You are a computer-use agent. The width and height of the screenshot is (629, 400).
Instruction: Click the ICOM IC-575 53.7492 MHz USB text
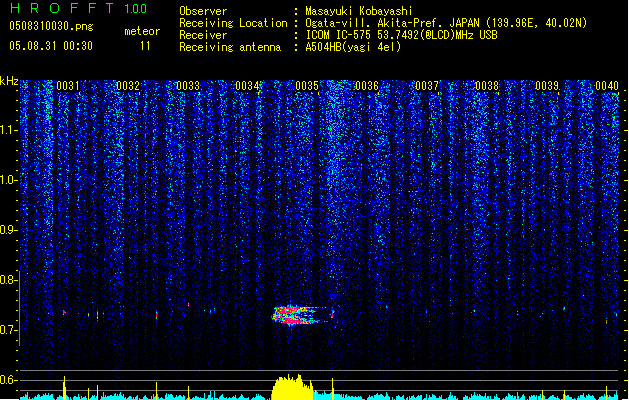click(x=402, y=35)
